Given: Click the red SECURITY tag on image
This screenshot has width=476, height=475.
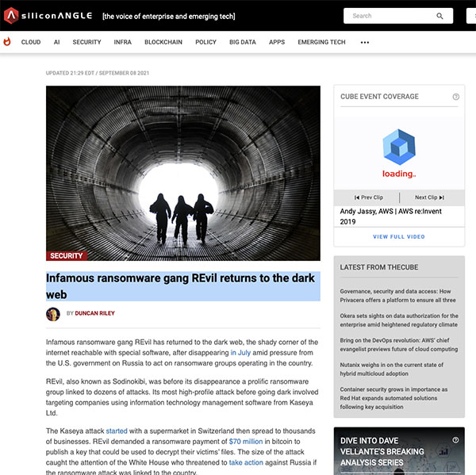Looking at the screenshot, I should 66,256.
